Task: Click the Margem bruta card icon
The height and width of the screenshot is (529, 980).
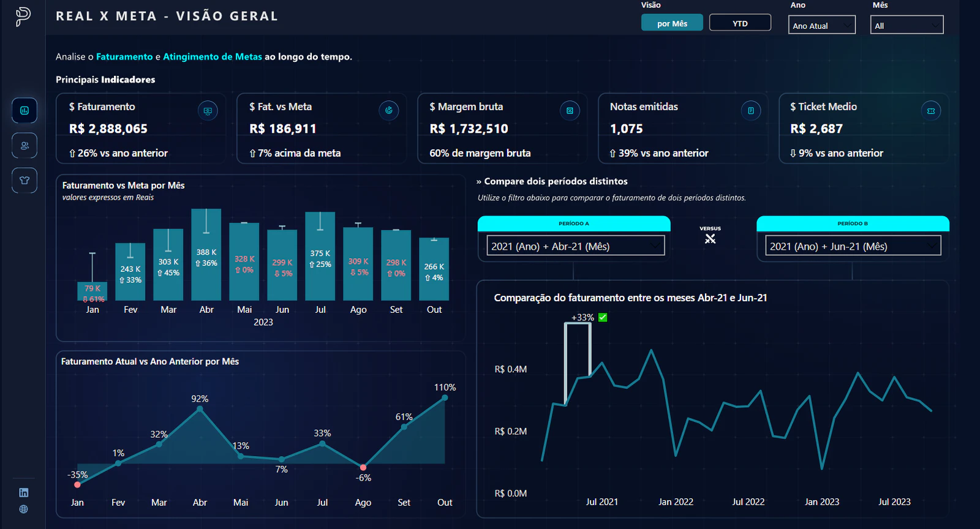Action: [x=570, y=111]
